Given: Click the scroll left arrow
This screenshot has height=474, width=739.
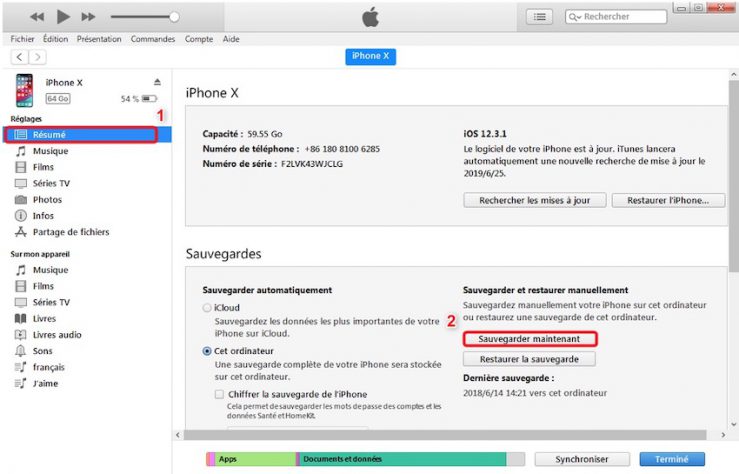Looking at the screenshot, I should 178,435.
